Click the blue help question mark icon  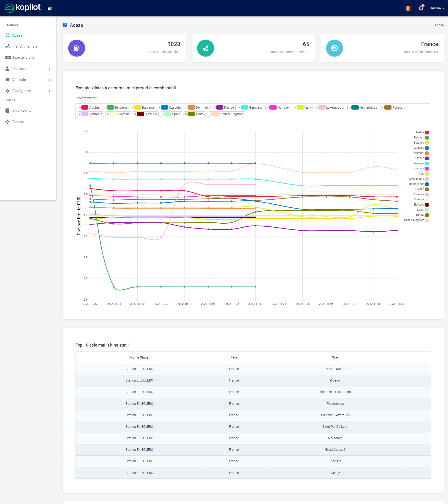65,25
